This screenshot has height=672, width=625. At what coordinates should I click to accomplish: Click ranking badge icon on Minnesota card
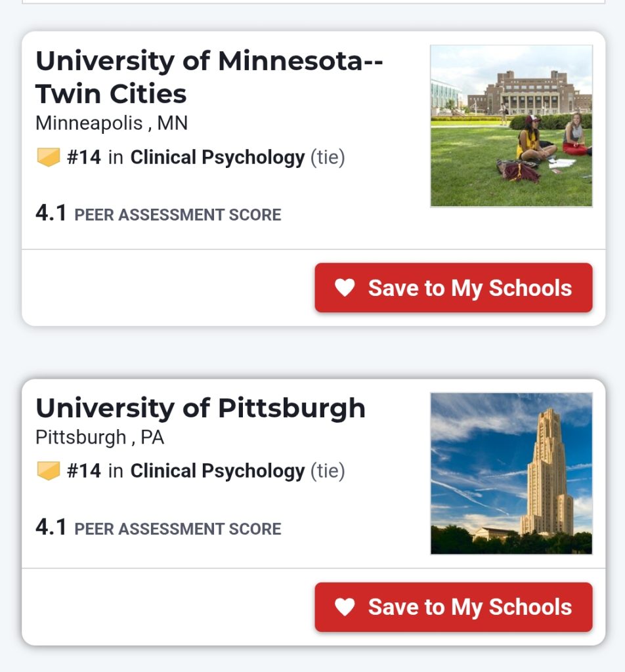[49, 157]
